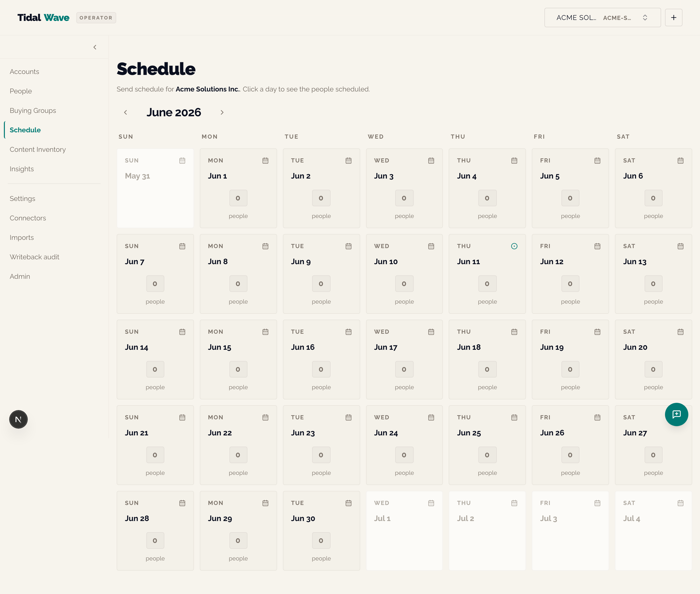Click the N avatar badge

tap(18, 419)
